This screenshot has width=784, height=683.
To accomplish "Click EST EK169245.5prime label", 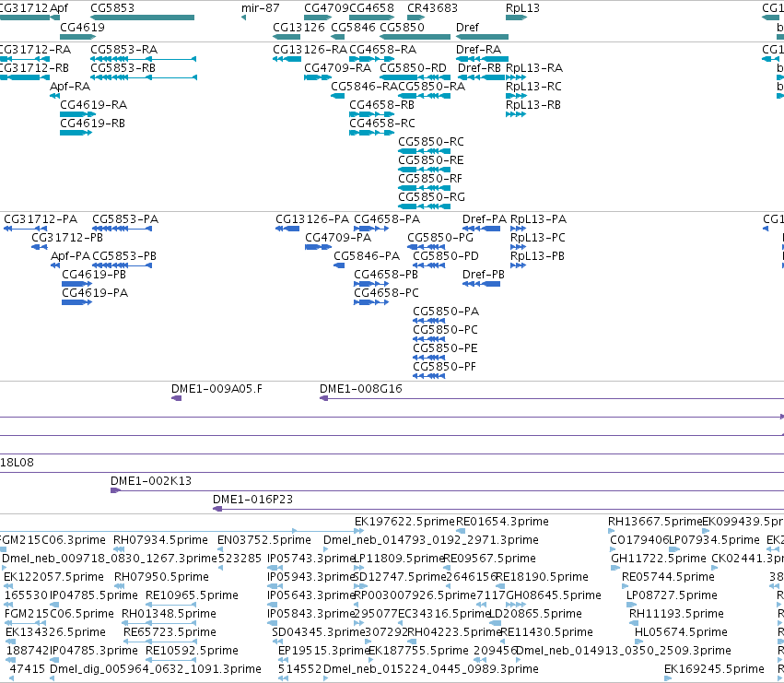I will pyautogui.click(x=715, y=670).
